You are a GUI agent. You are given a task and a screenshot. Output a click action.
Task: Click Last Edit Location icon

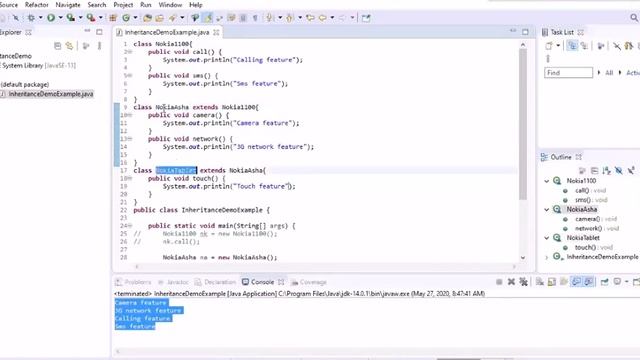(x=310, y=18)
